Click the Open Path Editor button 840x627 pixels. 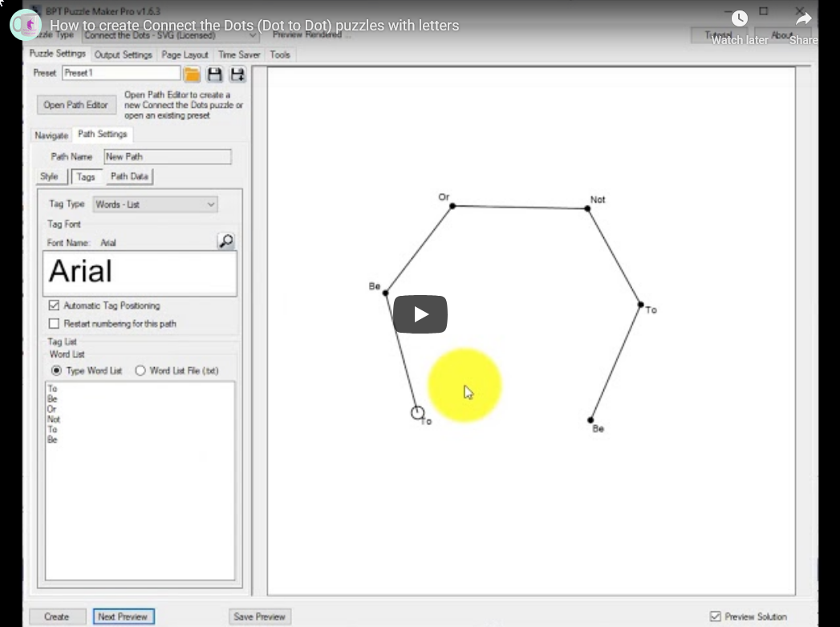[75, 105]
